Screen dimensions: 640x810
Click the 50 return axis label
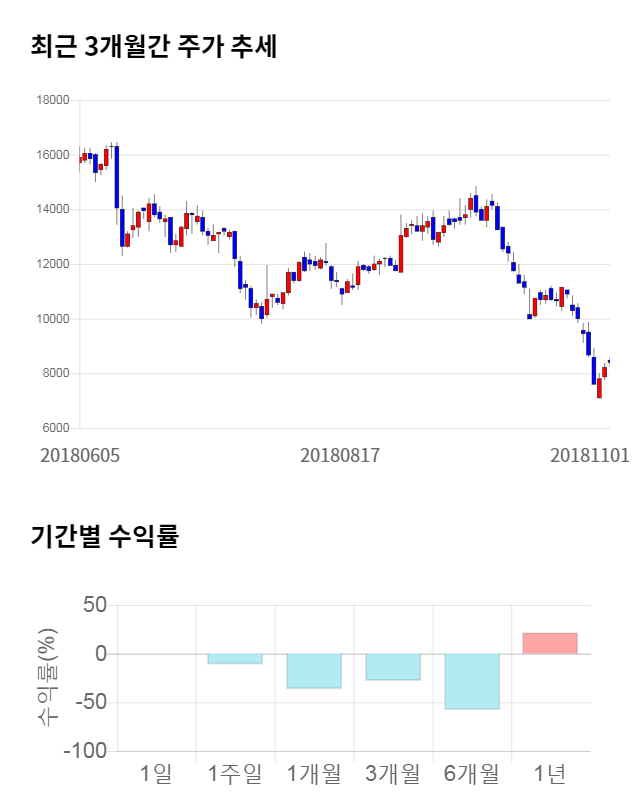coord(95,605)
